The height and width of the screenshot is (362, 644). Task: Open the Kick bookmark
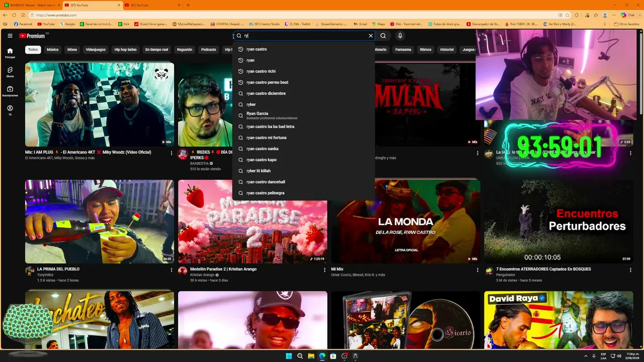pos(124,24)
